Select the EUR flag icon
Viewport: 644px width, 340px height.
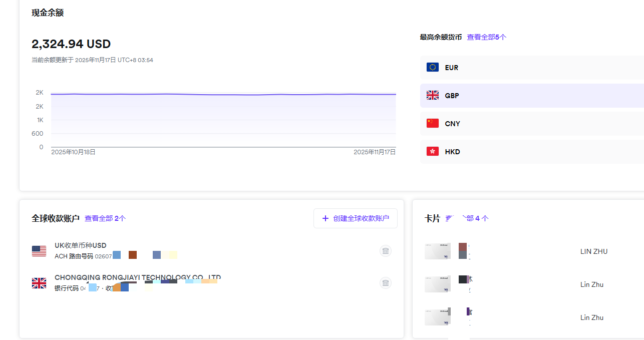[433, 67]
